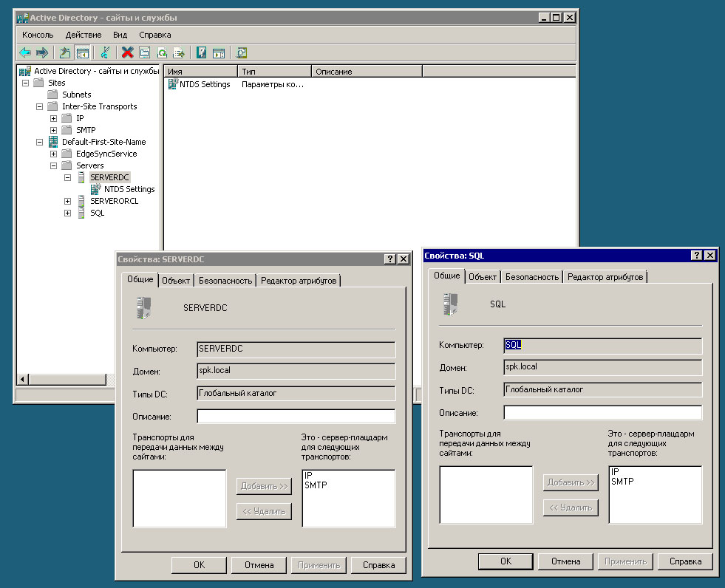
Task: Select the EdgeSyncService tree item
Action: coord(106,154)
